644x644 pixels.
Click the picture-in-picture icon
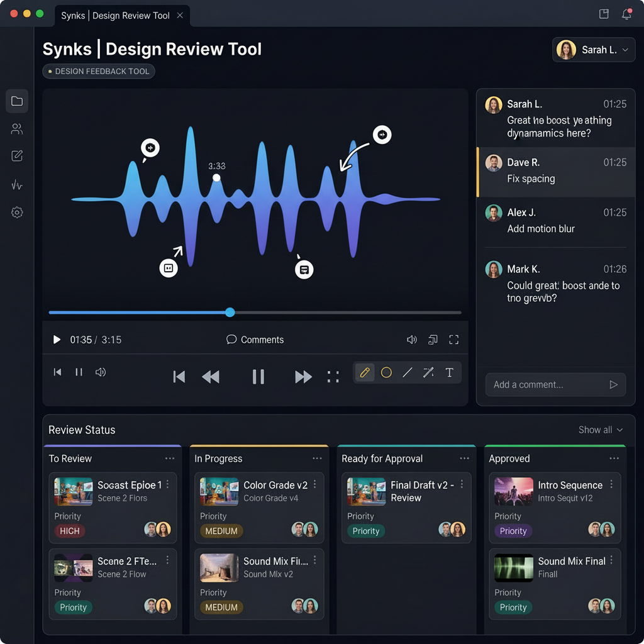click(433, 340)
